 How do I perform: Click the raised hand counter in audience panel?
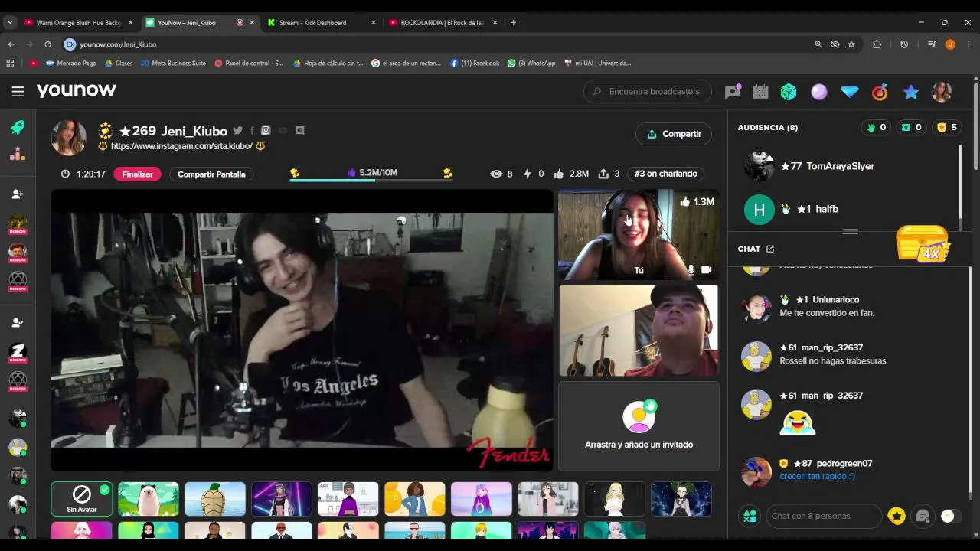(876, 128)
